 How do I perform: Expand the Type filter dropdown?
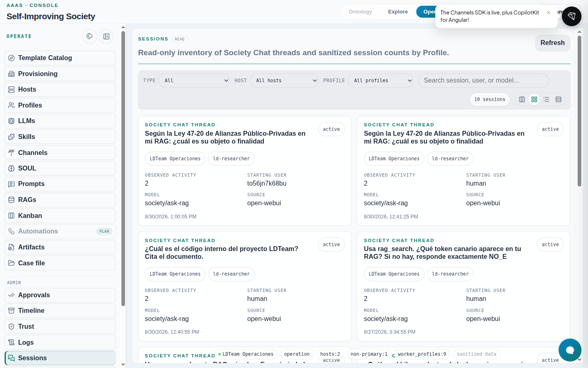(194, 81)
